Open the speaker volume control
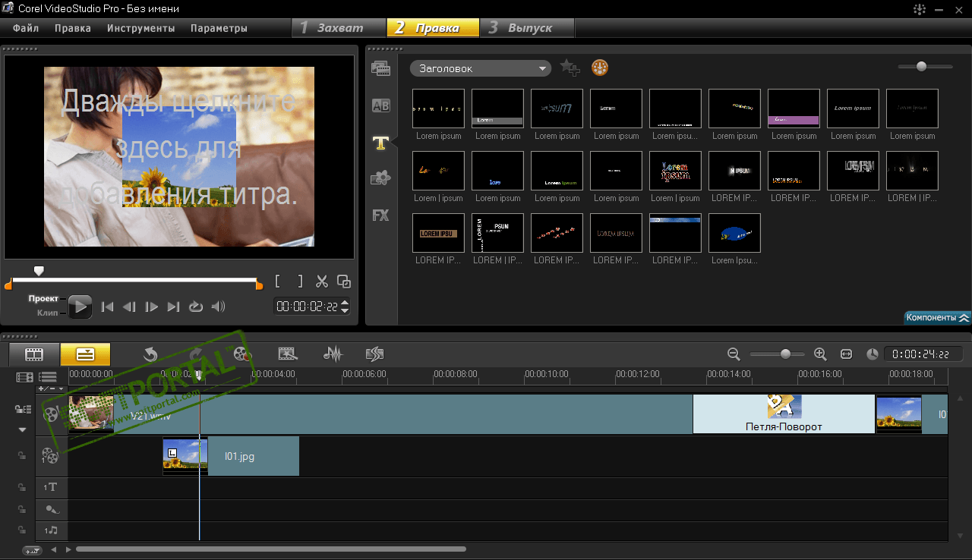 pyautogui.click(x=219, y=307)
